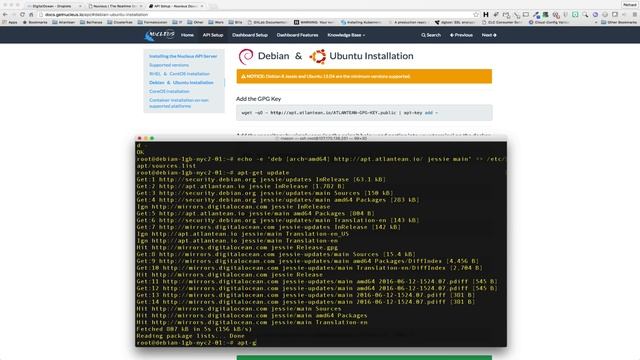Open Debian & Ubuntu Installation sidebar link
640x360 pixels.
181,82
